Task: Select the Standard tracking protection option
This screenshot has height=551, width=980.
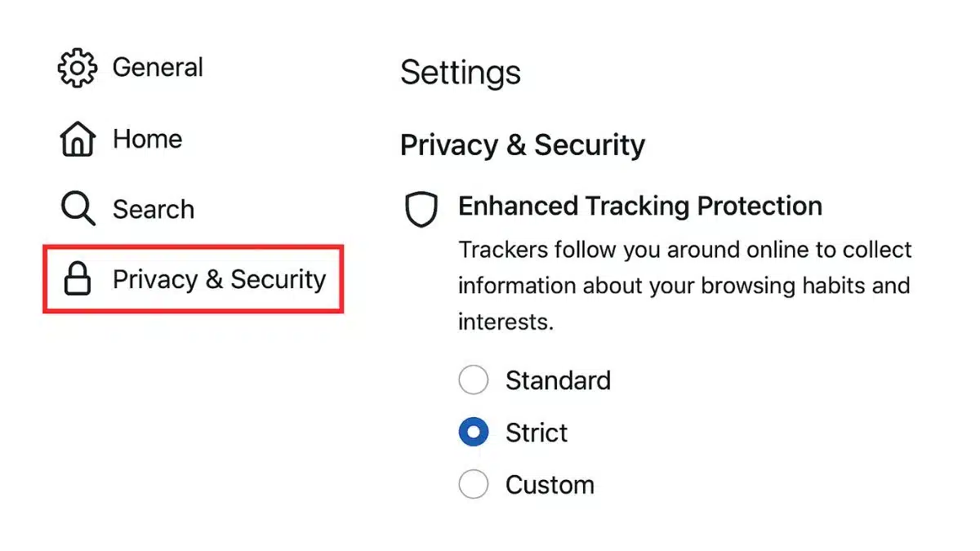Action: pyautogui.click(x=474, y=380)
